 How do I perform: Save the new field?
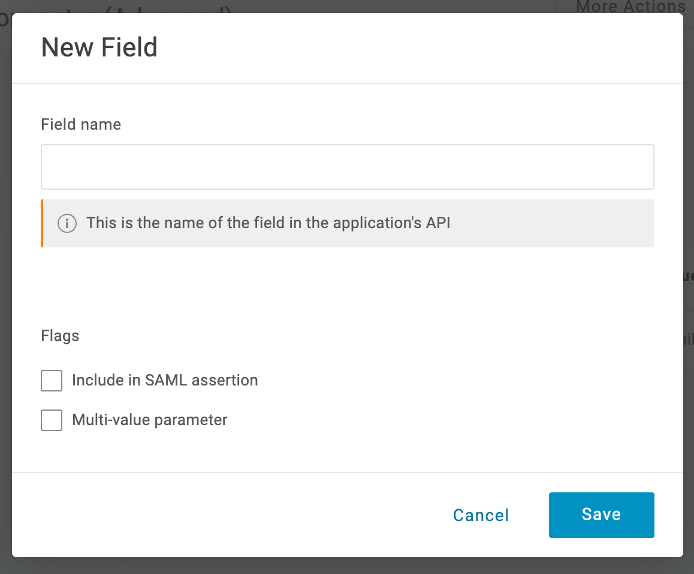click(601, 515)
